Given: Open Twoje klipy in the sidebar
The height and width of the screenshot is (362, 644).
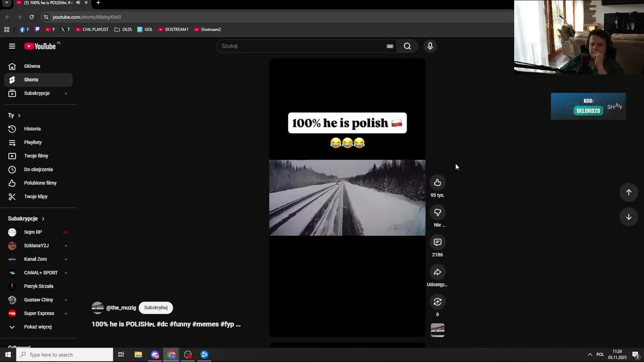Looking at the screenshot, I should (38, 197).
